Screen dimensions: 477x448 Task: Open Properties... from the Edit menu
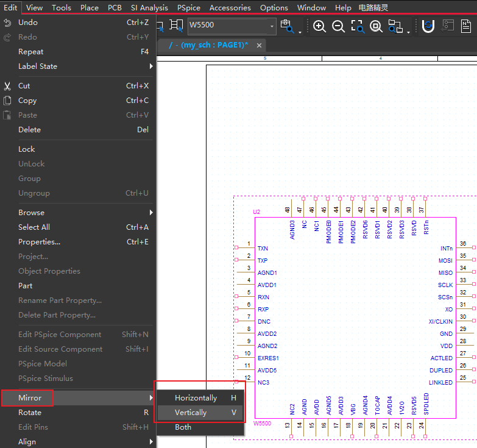pos(78,242)
